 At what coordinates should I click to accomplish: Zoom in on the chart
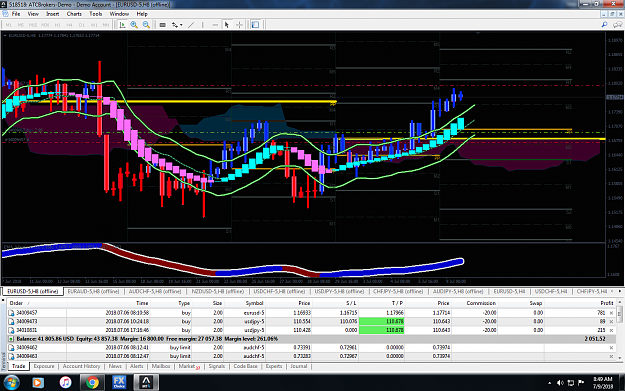(134, 25)
